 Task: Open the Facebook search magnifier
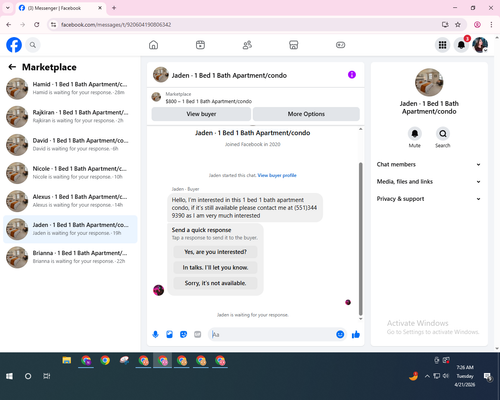coord(33,45)
